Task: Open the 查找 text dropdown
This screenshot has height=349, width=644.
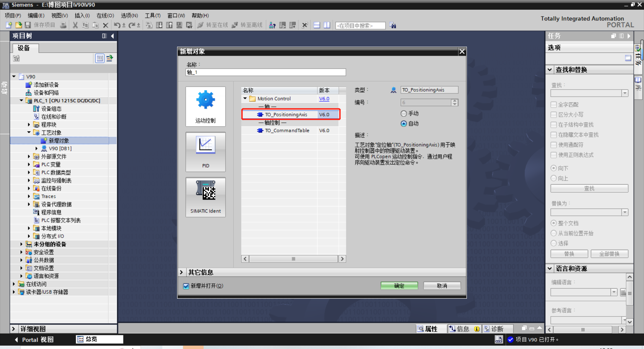Action: (625, 93)
